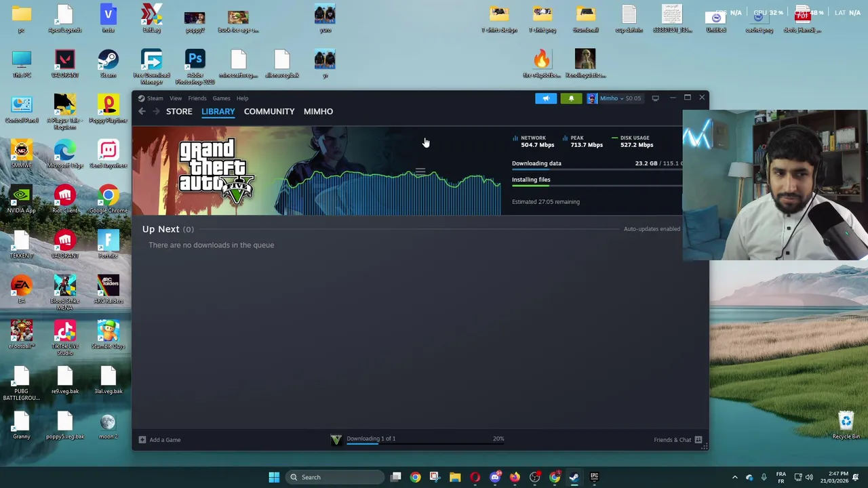Open NVIDIA App desktop icon
The width and height of the screenshot is (868, 488).
click(21, 199)
